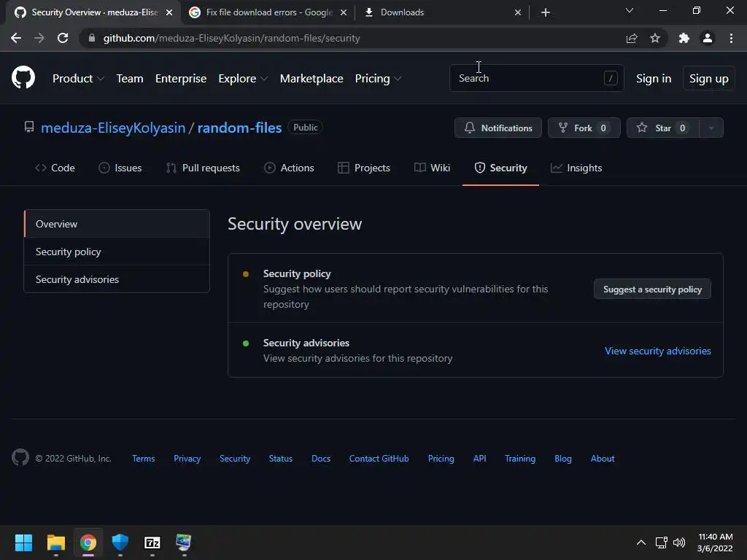The width and height of the screenshot is (747, 560).
Task: Switch to the Insights tab
Action: click(576, 168)
